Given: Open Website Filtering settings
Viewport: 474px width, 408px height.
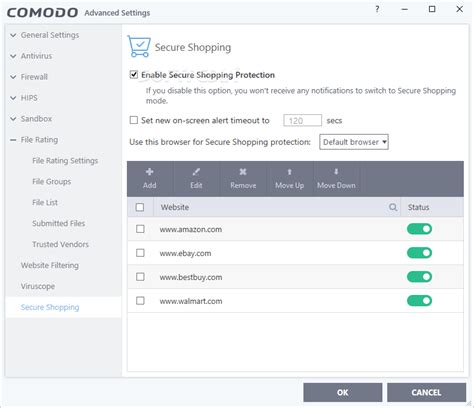Looking at the screenshot, I should point(50,265).
